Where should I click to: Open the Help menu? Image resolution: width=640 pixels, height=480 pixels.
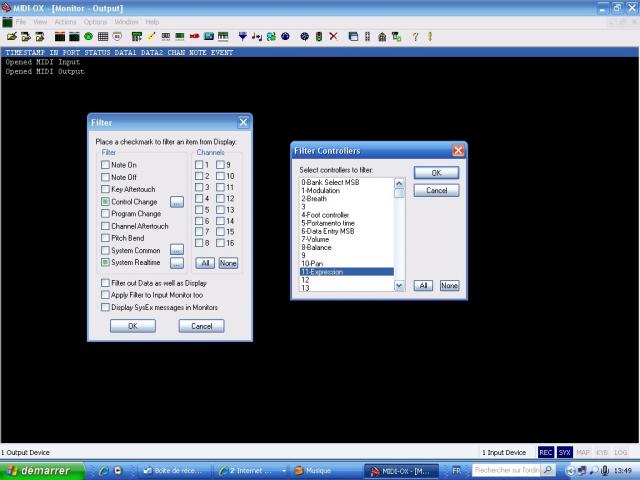[152, 22]
